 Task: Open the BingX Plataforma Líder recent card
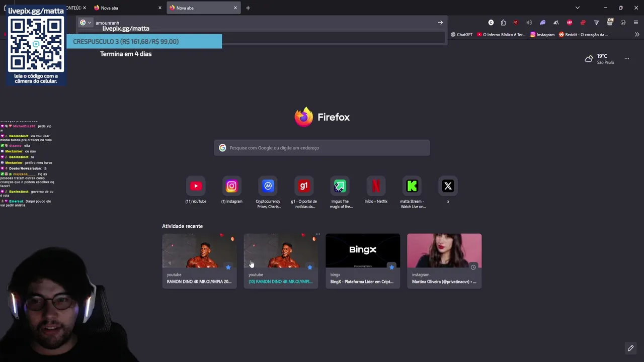pos(363,260)
